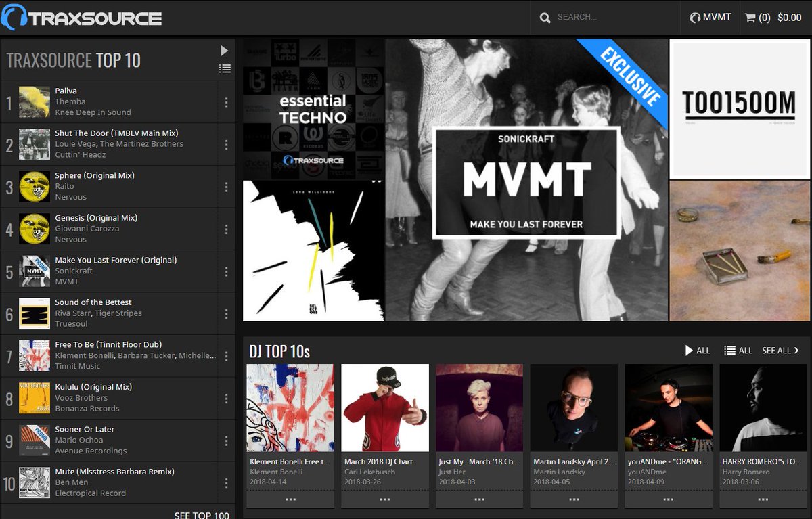Open options menu for Kululu track

pyautogui.click(x=226, y=398)
